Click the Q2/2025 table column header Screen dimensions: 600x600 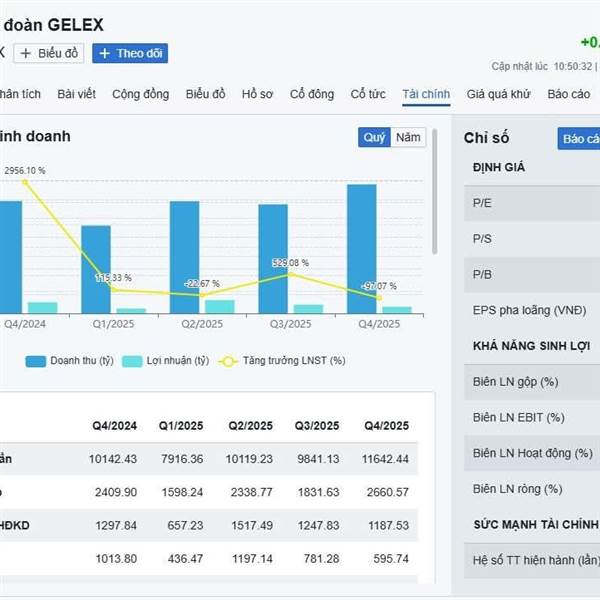click(250, 426)
